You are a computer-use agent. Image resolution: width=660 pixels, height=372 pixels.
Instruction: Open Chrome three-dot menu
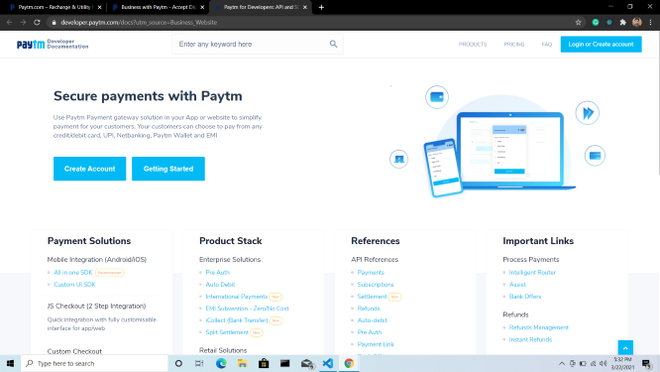pos(651,22)
